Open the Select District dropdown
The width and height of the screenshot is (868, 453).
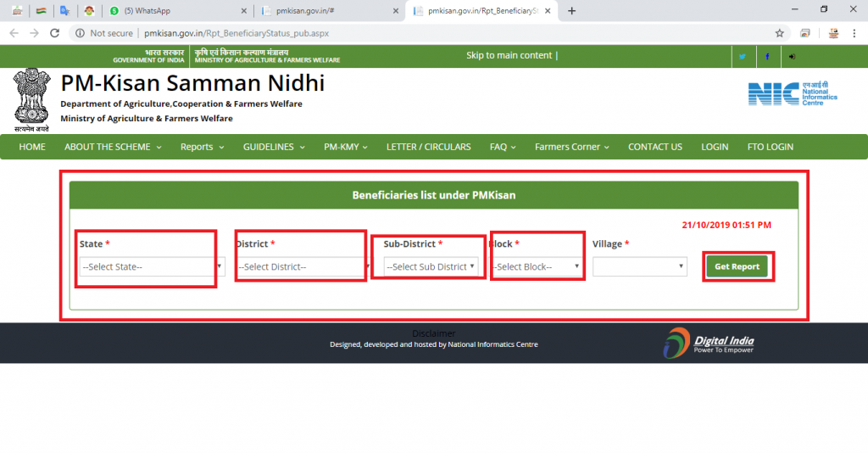pos(303,266)
